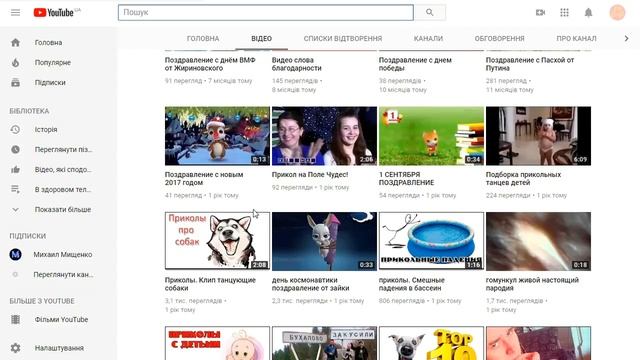Open the Налаштування text link
The height and width of the screenshot is (360, 640).
point(59,348)
